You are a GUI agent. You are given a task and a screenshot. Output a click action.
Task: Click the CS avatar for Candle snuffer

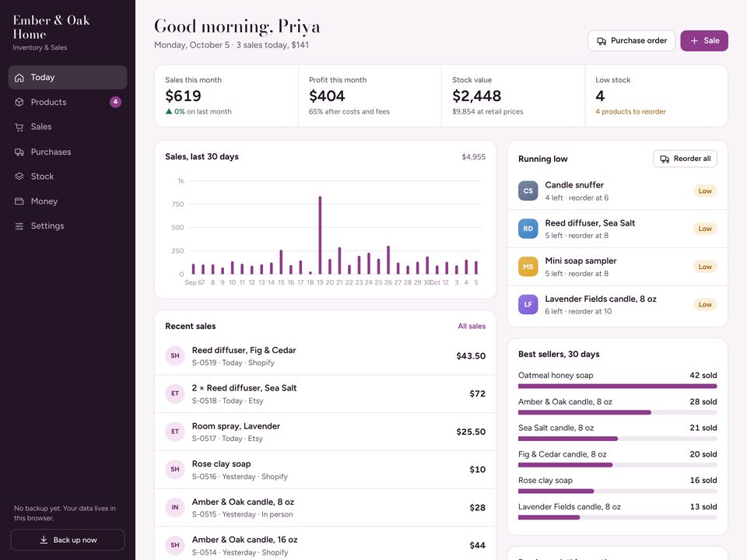click(528, 191)
